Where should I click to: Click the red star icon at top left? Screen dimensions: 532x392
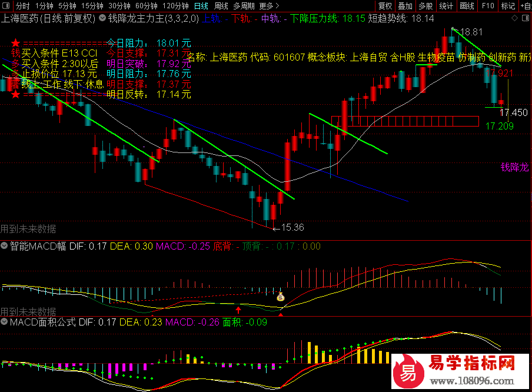(x=16, y=44)
